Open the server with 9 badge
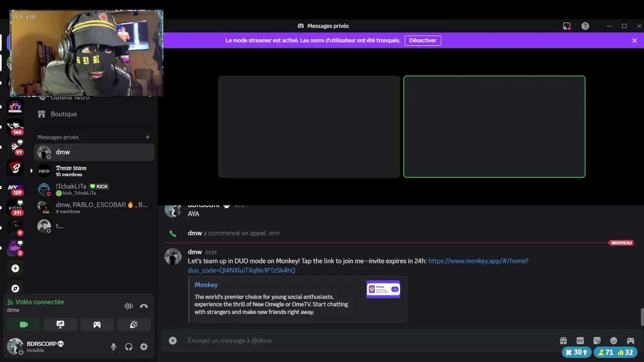 (15, 228)
